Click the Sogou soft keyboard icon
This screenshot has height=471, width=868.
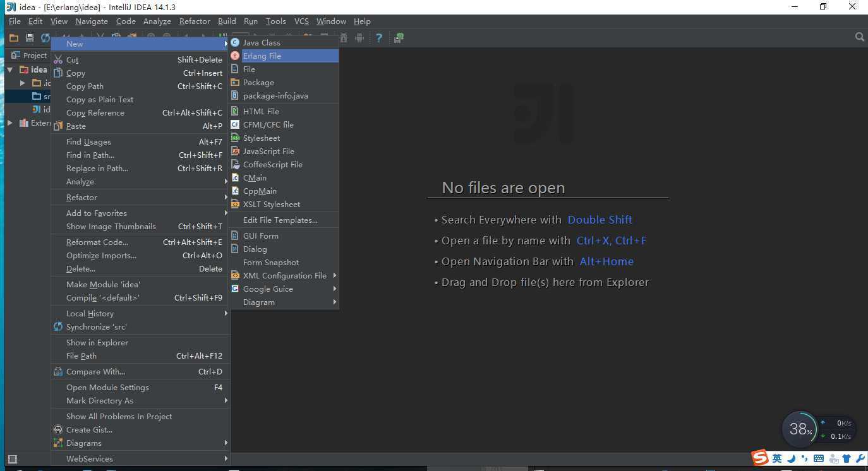tap(819, 458)
